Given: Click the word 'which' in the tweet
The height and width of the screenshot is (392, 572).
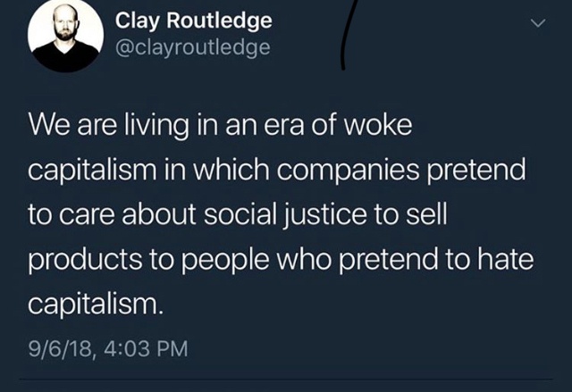Looking at the screenshot, I should (x=231, y=171).
